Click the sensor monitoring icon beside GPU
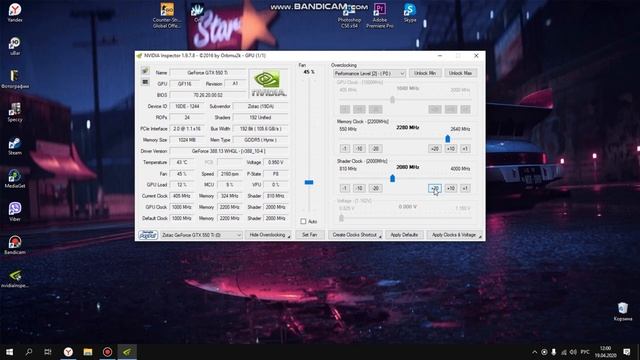Screen dimensions: 640x360 145,82
